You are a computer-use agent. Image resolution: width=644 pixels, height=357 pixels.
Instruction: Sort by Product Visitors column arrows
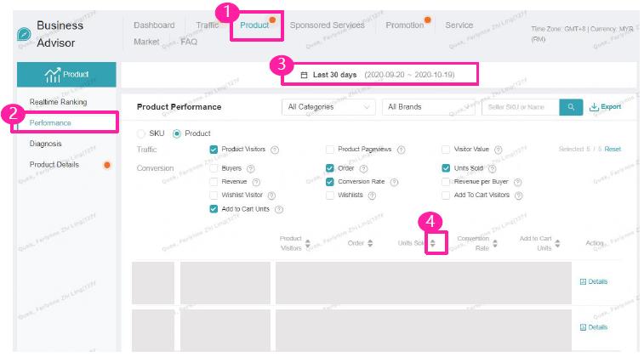pos(308,243)
